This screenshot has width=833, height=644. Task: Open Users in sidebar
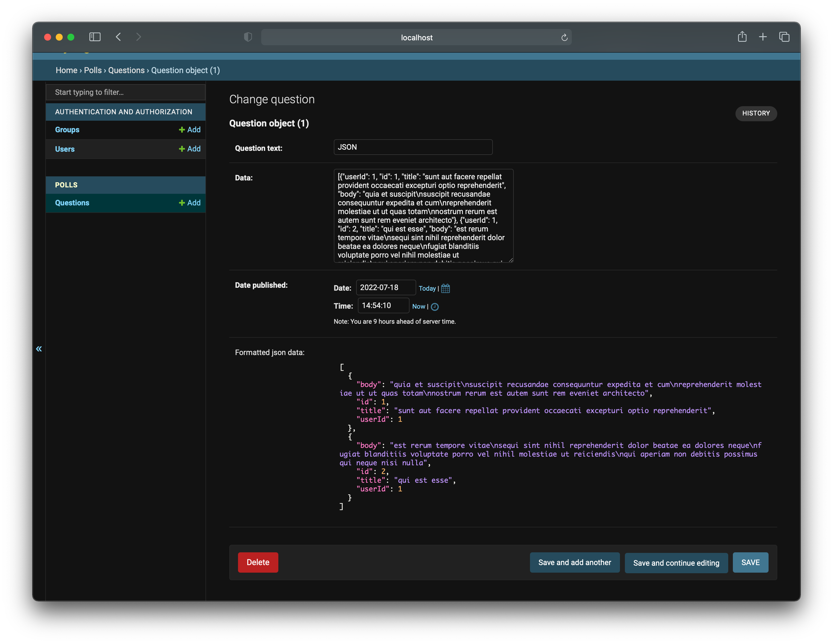(65, 149)
